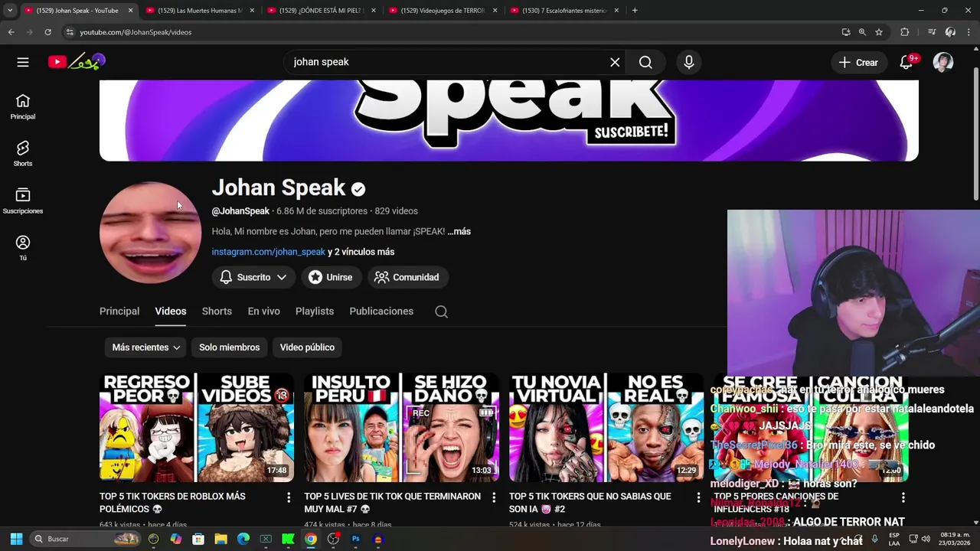Image resolution: width=980 pixels, height=551 pixels.
Task: Open the YouTube account avatar menu
Action: (943, 62)
